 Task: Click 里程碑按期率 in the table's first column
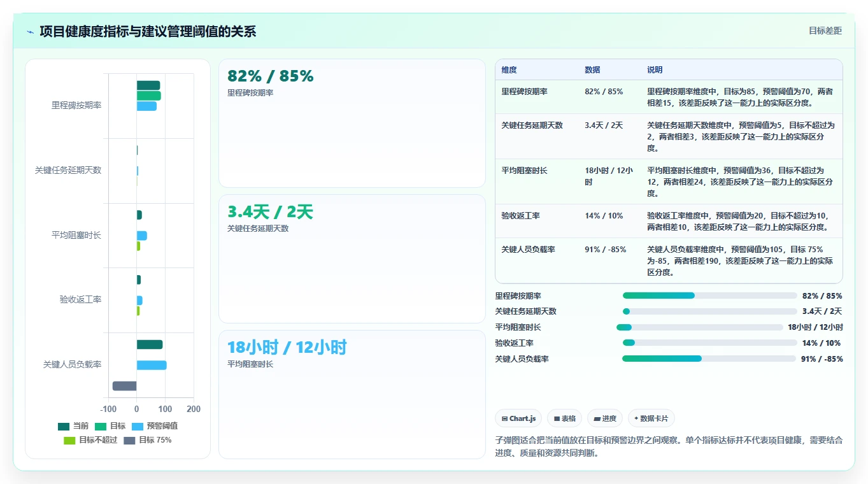525,92
